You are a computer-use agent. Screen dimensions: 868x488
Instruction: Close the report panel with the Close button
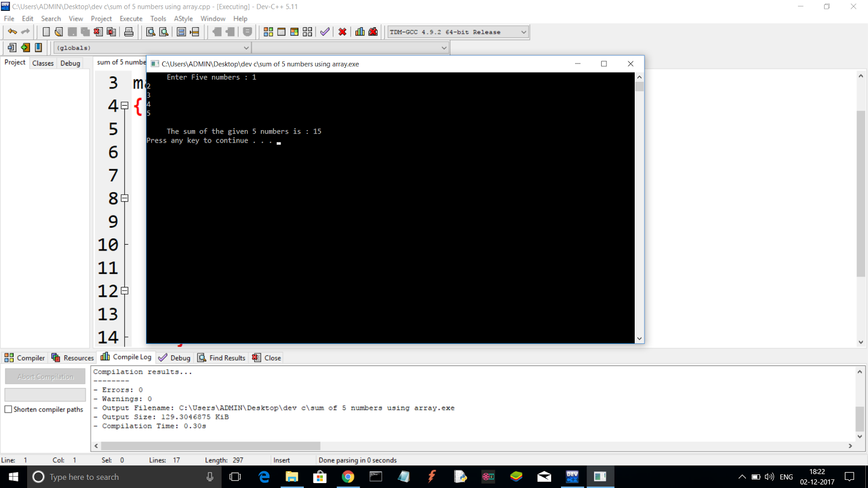point(266,357)
